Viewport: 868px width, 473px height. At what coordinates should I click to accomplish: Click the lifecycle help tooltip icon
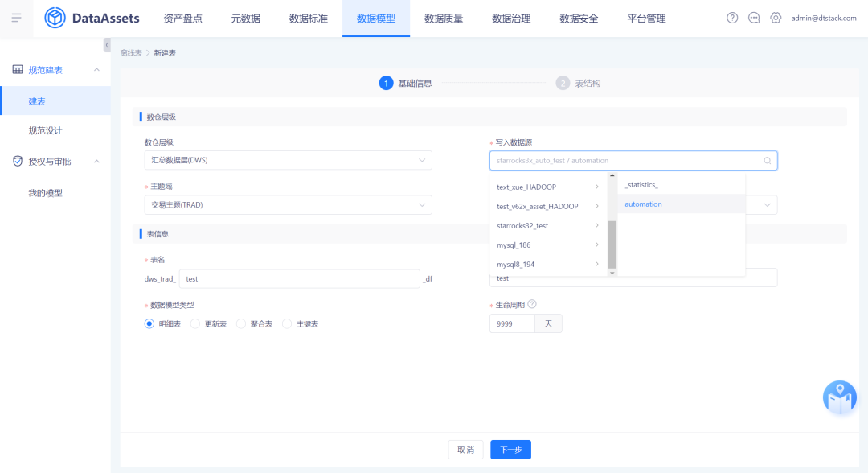click(x=532, y=304)
